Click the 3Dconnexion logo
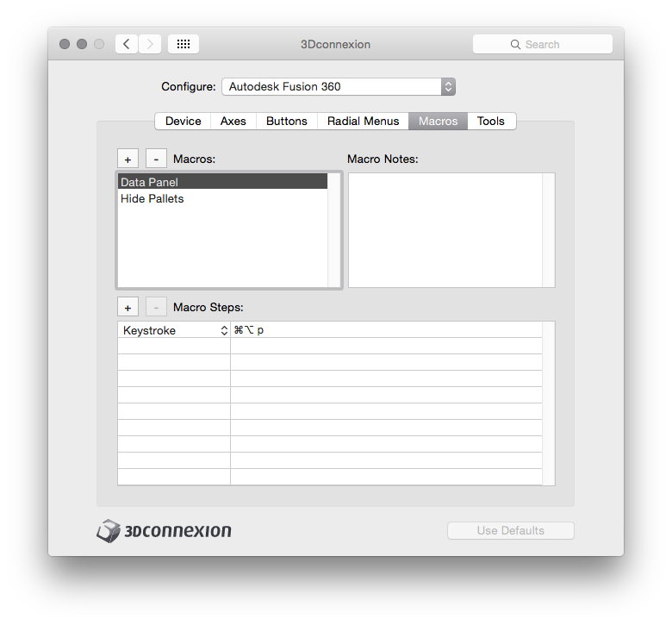 coord(164,531)
